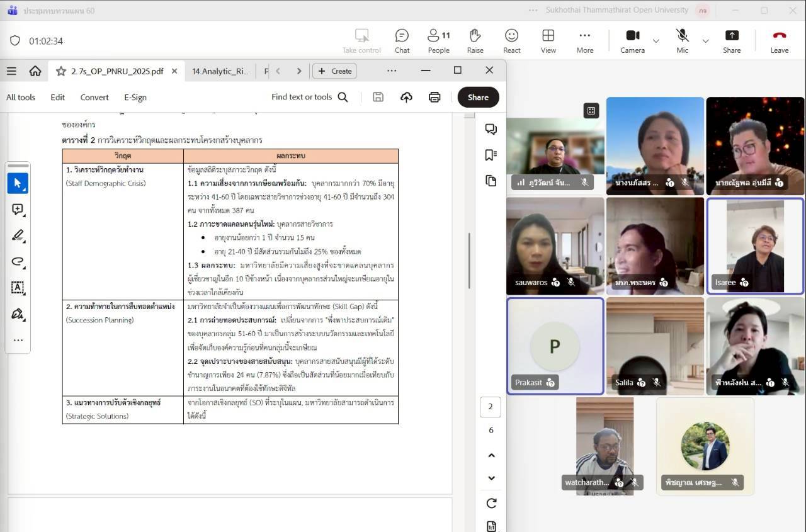Open the People participants list
806x532 pixels.
coord(438,41)
